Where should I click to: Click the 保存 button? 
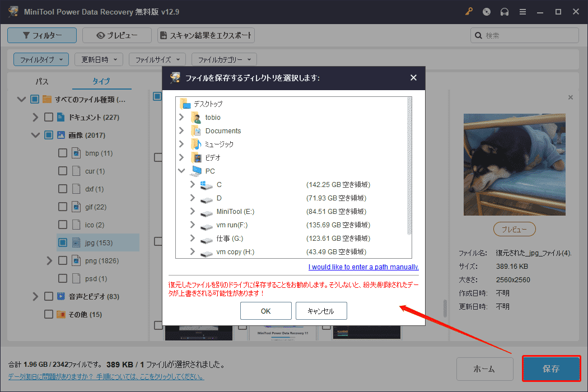[551, 368]
